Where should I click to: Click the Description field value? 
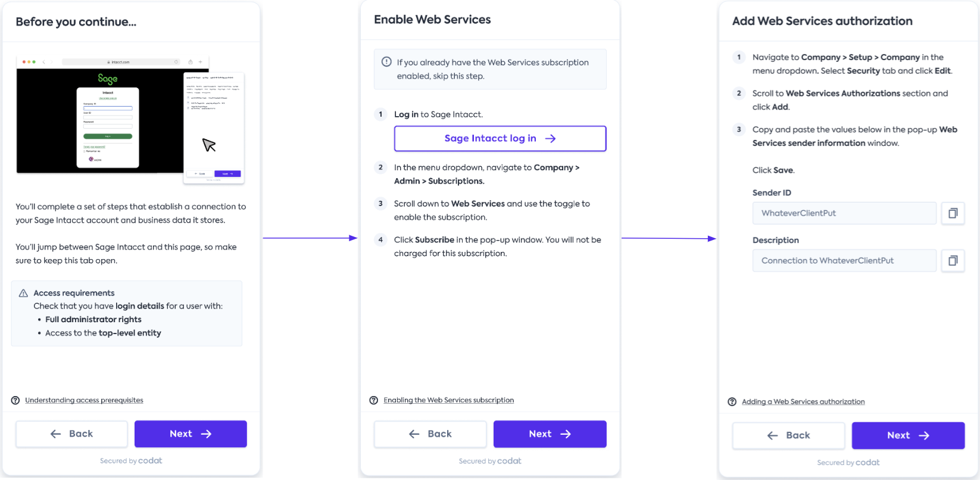pyautogui.click(x=844, y=261)
